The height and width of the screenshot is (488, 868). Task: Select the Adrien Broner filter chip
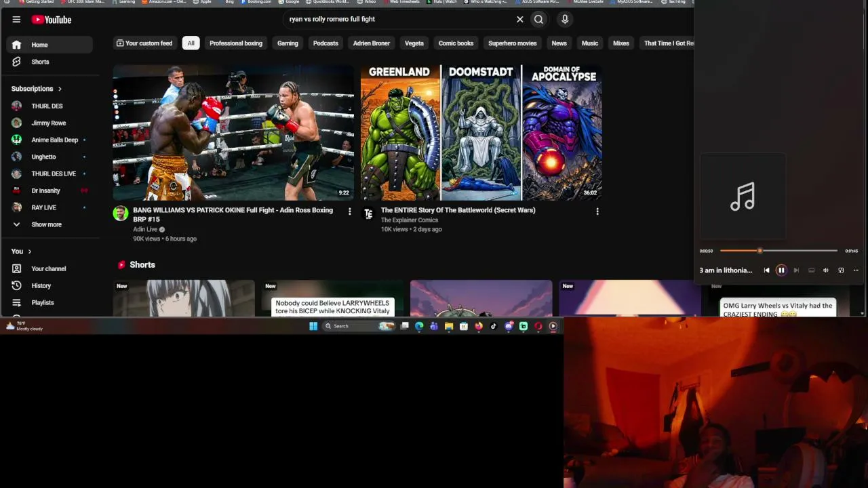[x=372, y=43]
